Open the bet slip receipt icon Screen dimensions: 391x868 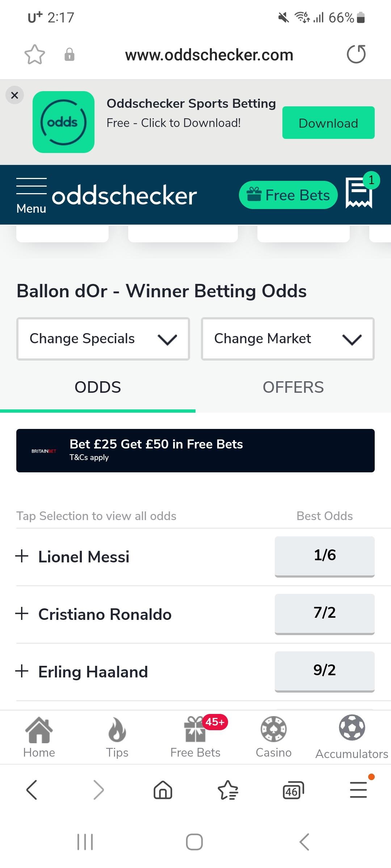tap(359, 193)
